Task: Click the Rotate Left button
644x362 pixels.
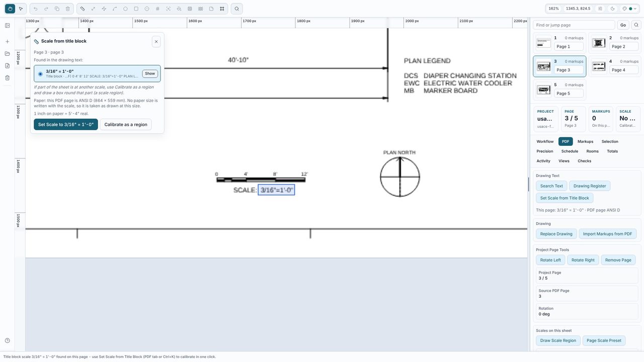Action: coord(550,260)
